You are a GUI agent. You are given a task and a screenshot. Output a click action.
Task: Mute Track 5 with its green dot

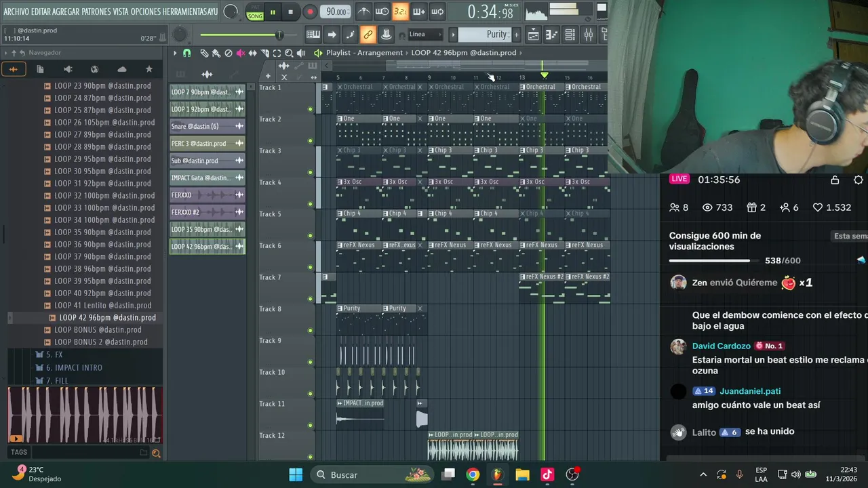311,236
